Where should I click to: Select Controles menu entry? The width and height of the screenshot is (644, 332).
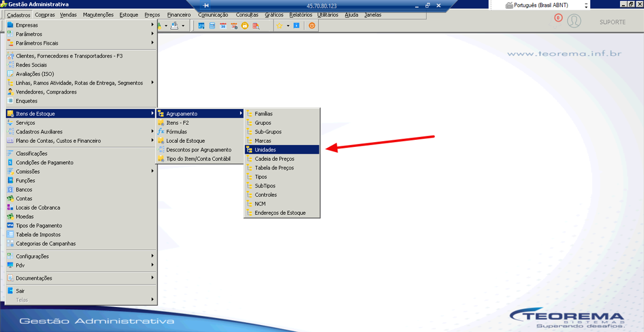tap(282, 194)
